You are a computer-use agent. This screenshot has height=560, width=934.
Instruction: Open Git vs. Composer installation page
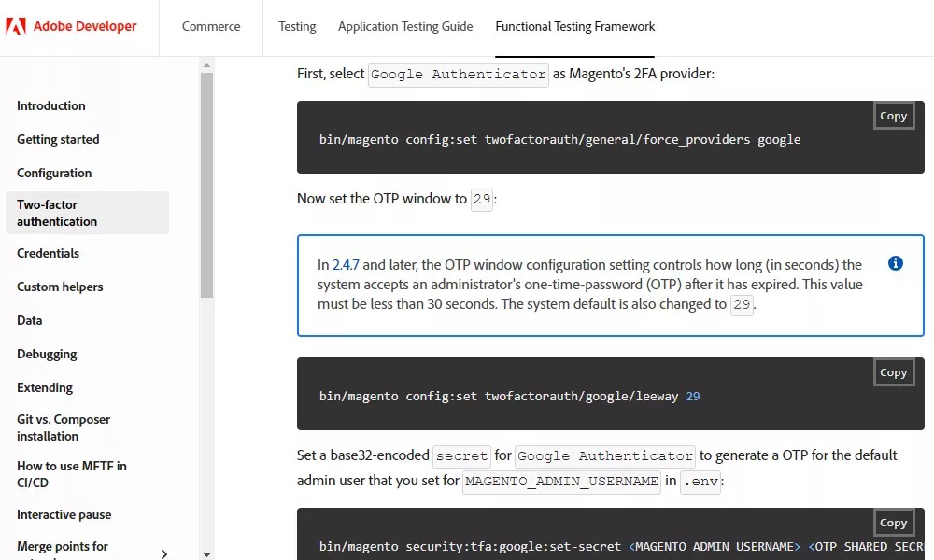click(x=64, y=427)
